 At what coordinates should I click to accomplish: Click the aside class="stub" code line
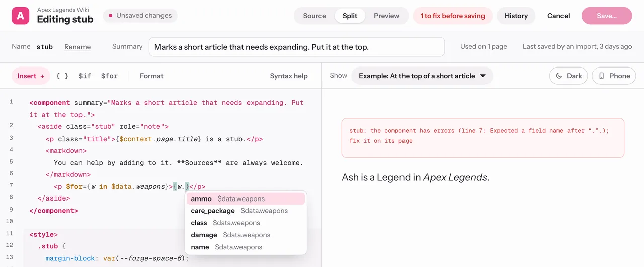[103, 126]
